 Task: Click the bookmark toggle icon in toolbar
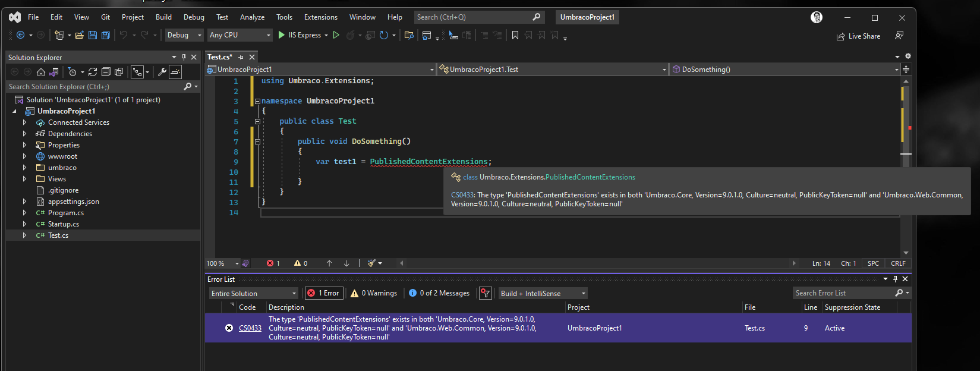(x=515, y=35)
